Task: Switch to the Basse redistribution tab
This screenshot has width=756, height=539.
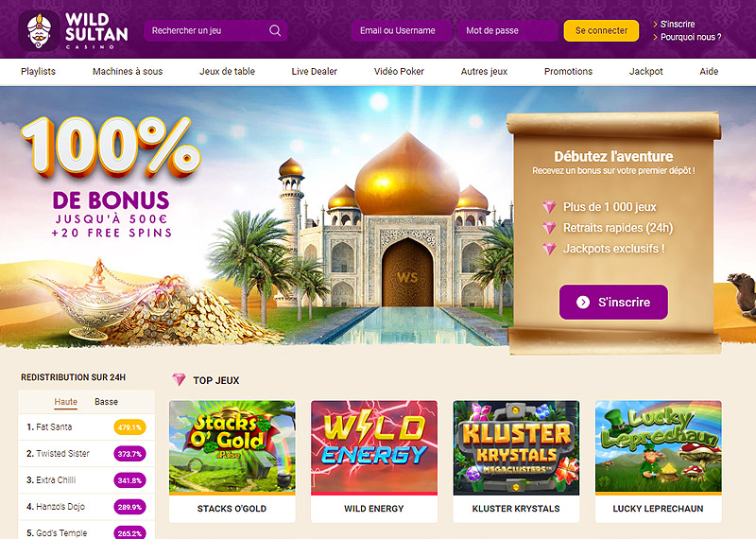Action: point(106,402)
